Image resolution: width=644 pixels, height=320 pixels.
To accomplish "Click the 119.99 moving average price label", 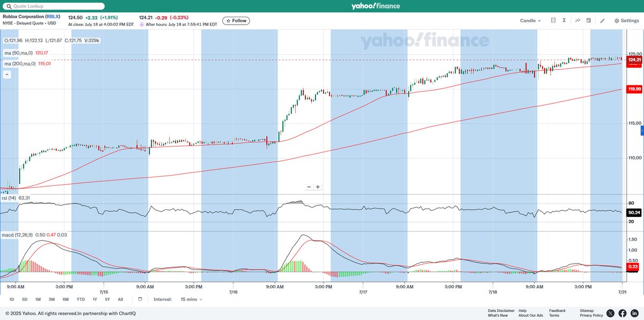I will pos(635,89).
